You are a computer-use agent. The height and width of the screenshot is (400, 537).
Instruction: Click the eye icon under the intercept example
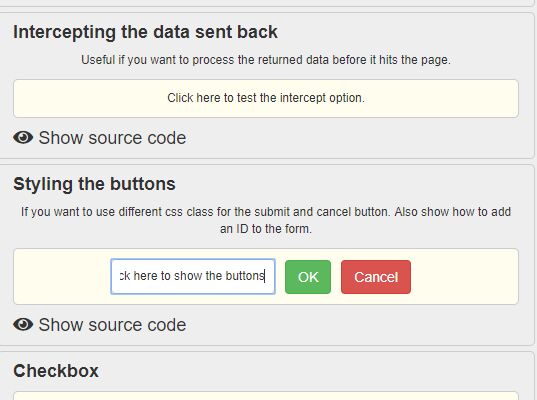[23, 138]
